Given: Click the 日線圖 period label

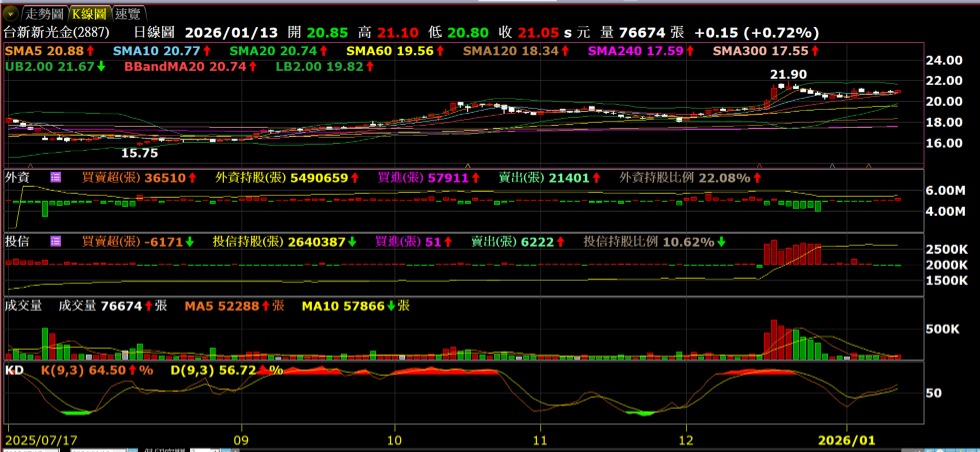Looking at the screenshot, I should [x=156, y=33].
